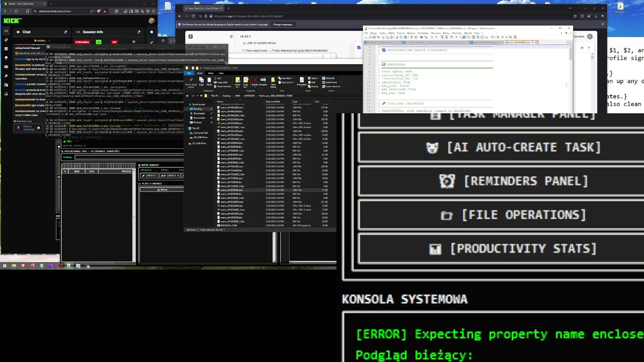
Task: Click the first INJECT button in buffer panel
Action: tap(150, 175)
